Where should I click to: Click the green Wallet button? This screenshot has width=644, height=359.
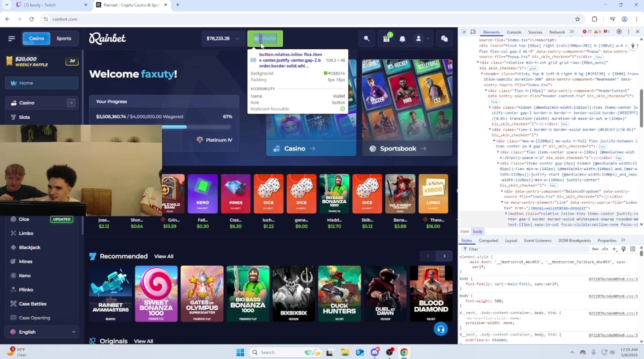pos(265,39)
